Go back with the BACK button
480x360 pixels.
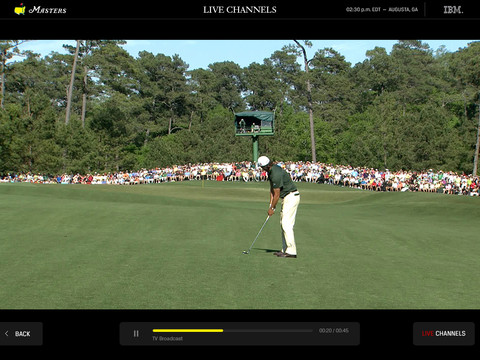coord(21,334)
